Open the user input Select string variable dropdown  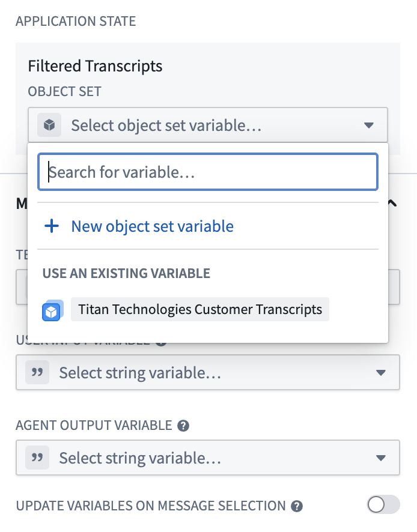point(207,372)
